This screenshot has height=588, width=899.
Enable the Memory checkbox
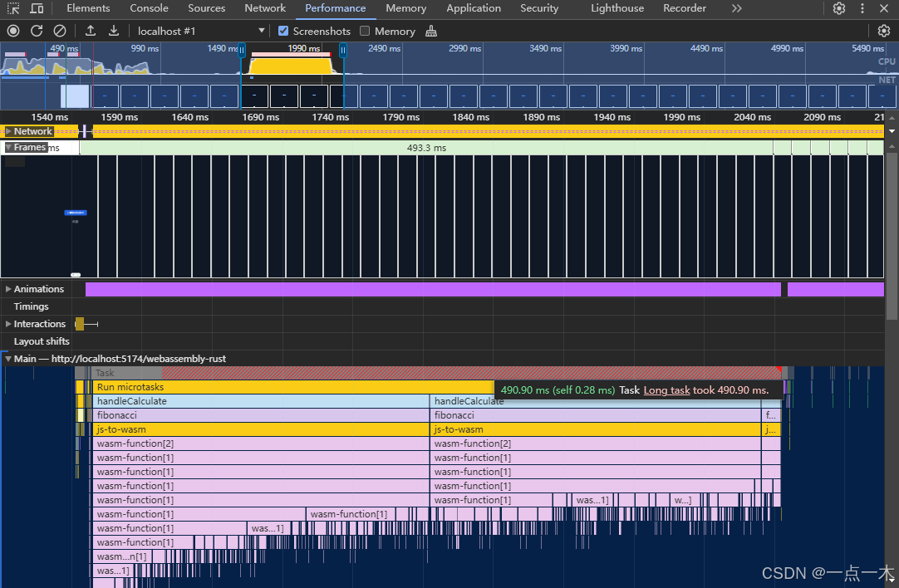pyautogui.click(x=365, y=31)
